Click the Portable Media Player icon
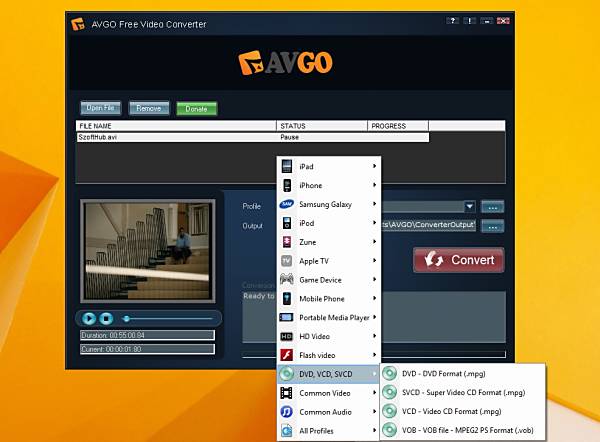 [287, 317]
